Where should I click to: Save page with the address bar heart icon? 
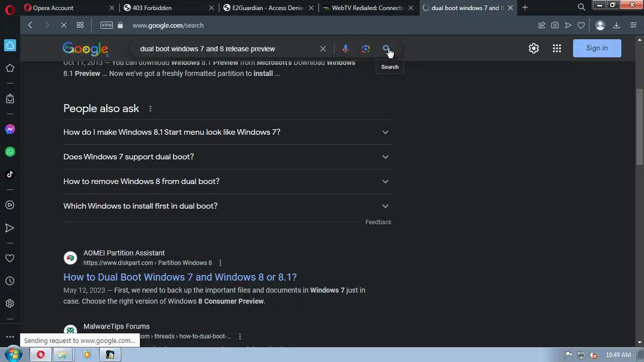581,25
